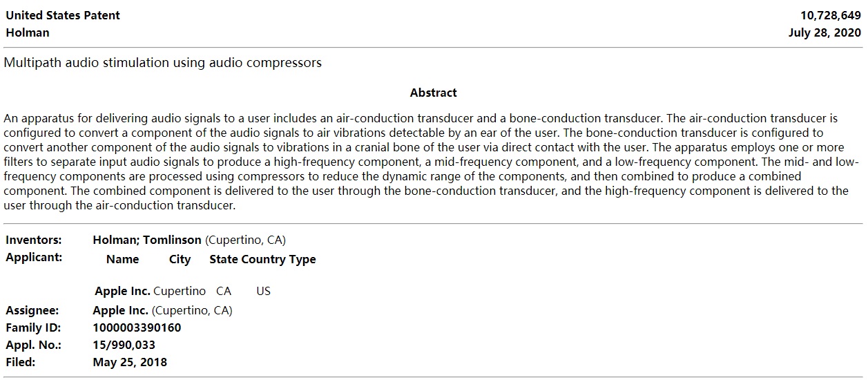Click the US country value
The image size is (868, 380).
[263, 291]
